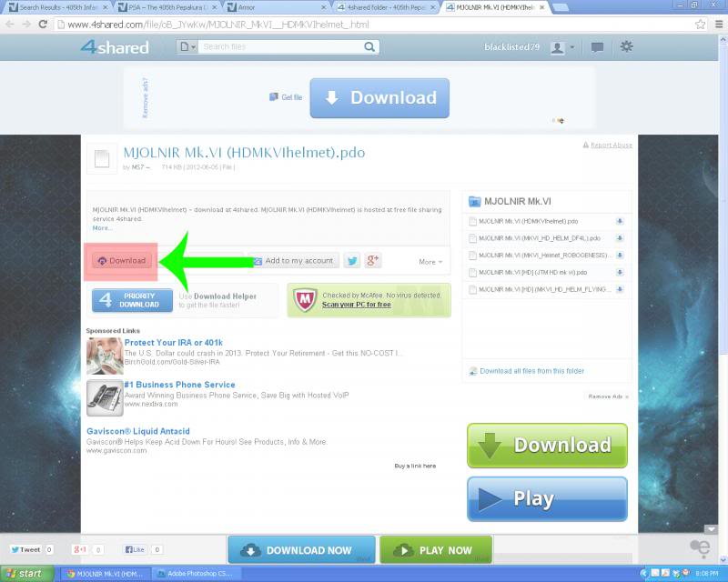Open MJOLNIR Mk.VI [HD] (JTM HD mk vi).pdo file
728x582 pixels.
click(532, 273)
